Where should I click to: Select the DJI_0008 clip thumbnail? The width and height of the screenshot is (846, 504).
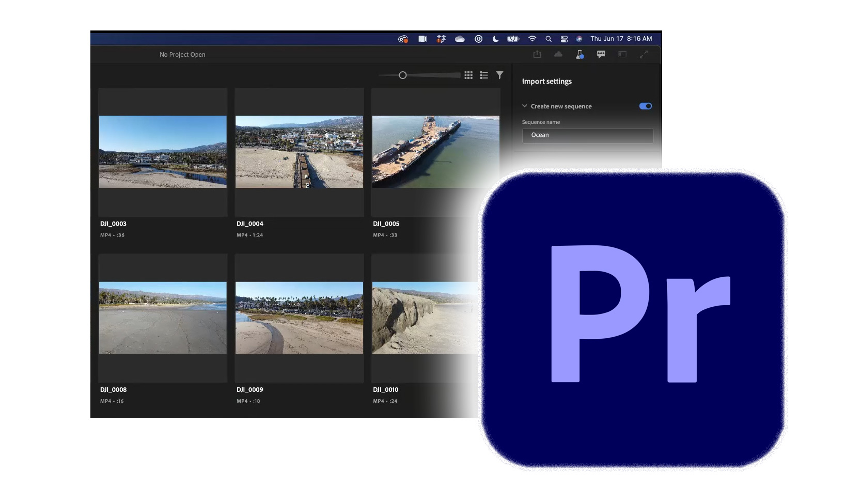pos(163,318)
